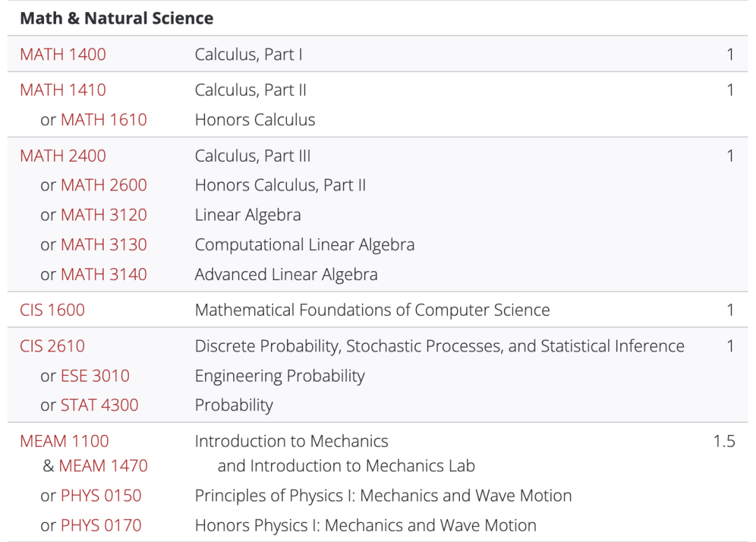Viewport: 756px width, 542px height.
Task: Click the MEAM 1470 lab link
Action: pos(103,466)
